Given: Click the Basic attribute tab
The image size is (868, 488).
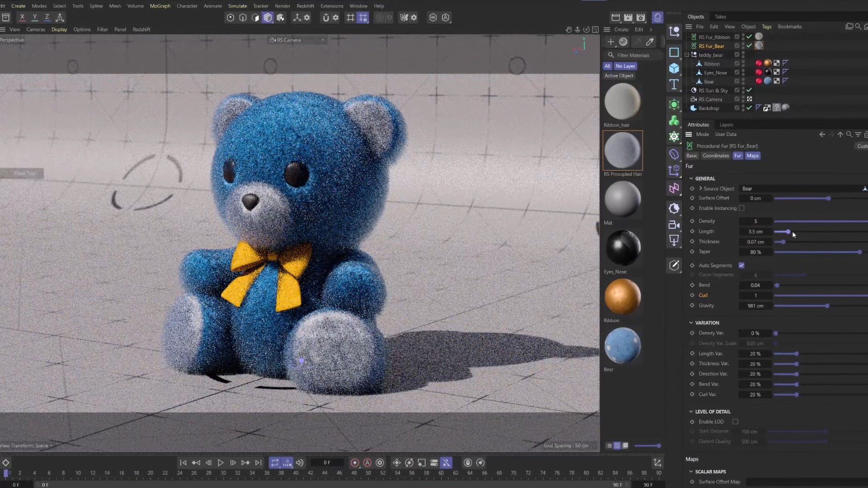Looking at the screenshot, I should click(x=692, y=155).
